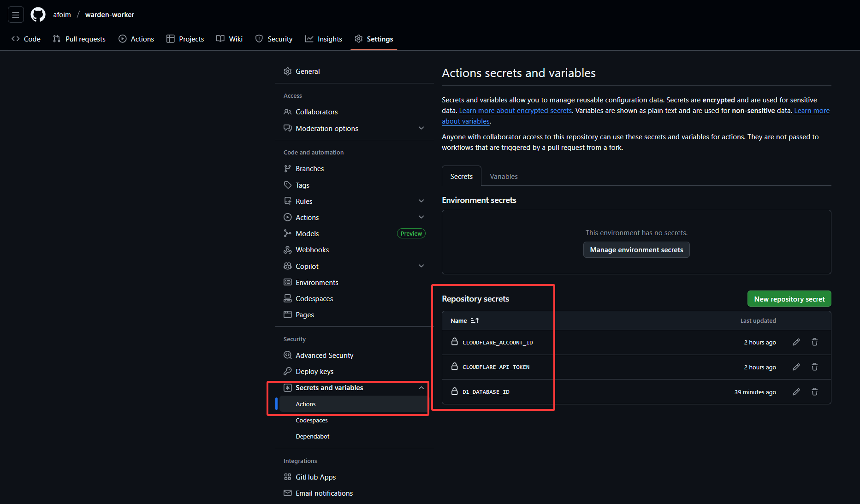Viewport: 860px width, 504px height.
Task: Delete the D1_DATABASE_ID secret trash icon
Action: tap(815, 392)
